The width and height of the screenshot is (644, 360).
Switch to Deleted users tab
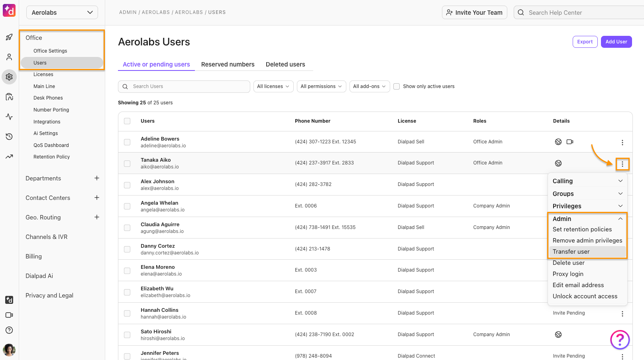285,65
